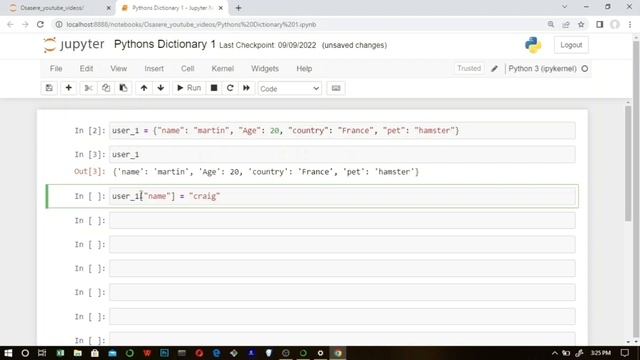This screenshot has width=640, height=360.
Task: Go forward in the browser
Action: coord(25,24)
